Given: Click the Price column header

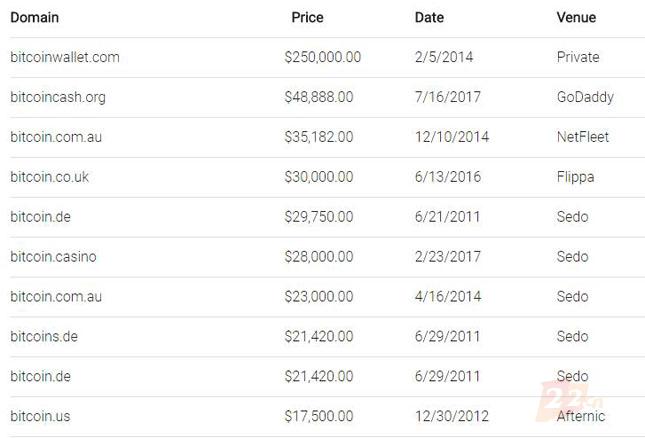Looking at the screenshot, I should pyautogui.click(x=307, y=17).
